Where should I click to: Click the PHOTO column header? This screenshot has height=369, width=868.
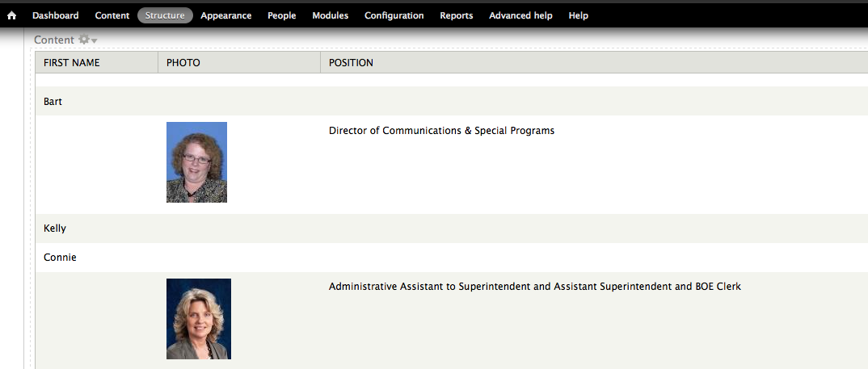pos(183,62)
